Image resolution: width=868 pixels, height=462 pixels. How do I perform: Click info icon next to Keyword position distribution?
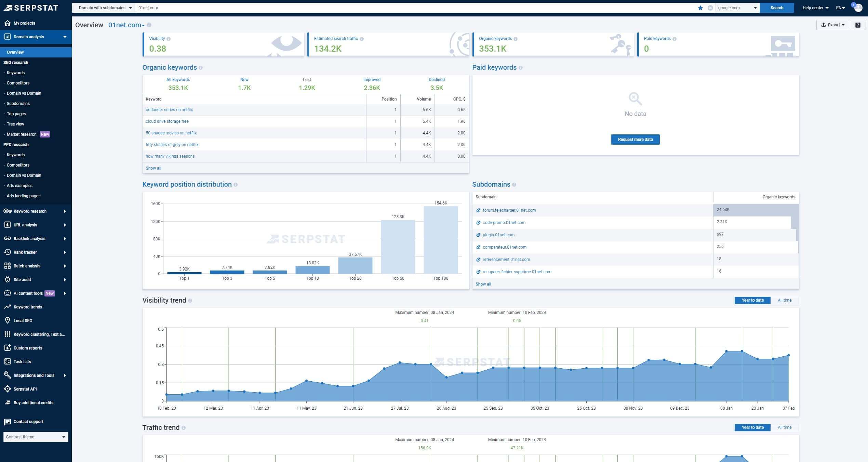click(236, 185)
